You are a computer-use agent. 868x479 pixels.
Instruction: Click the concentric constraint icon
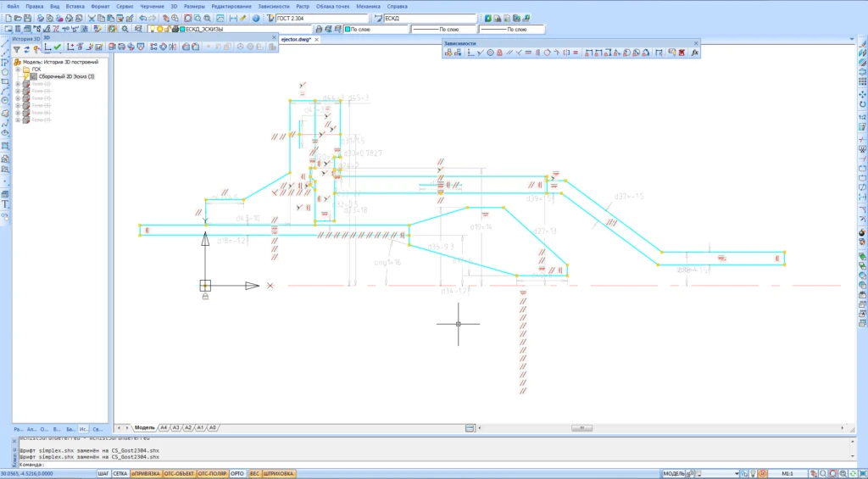point(490,53)
